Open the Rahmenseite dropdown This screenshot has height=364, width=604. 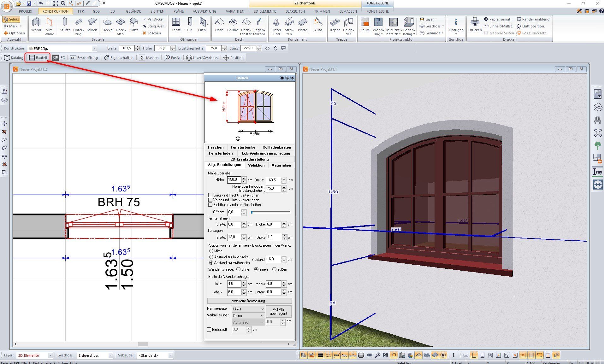click(248, 309)
